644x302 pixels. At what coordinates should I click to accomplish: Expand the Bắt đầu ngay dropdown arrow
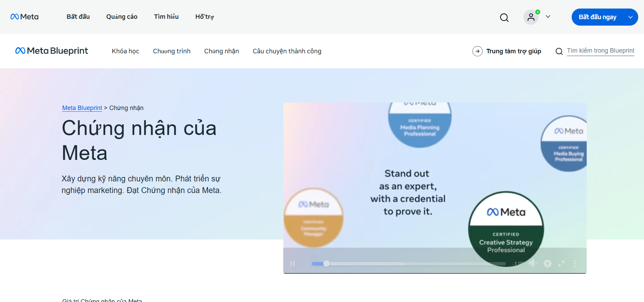coord(630,17)
